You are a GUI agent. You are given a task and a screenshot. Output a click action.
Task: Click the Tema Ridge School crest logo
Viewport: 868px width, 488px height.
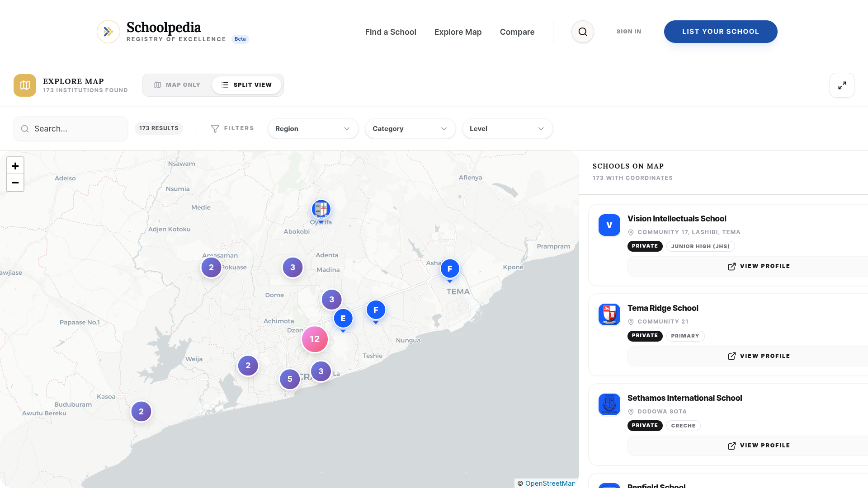(609, 314)
